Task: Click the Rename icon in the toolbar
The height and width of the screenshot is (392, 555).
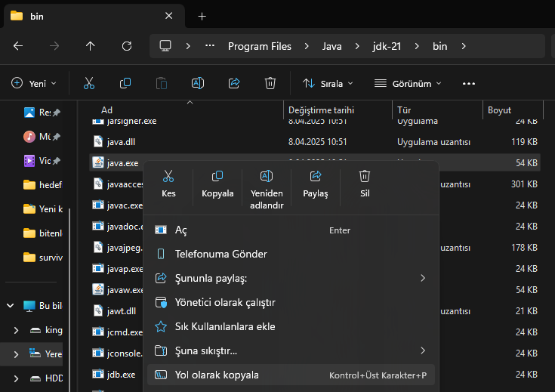Action: click(x=198, y=84)
